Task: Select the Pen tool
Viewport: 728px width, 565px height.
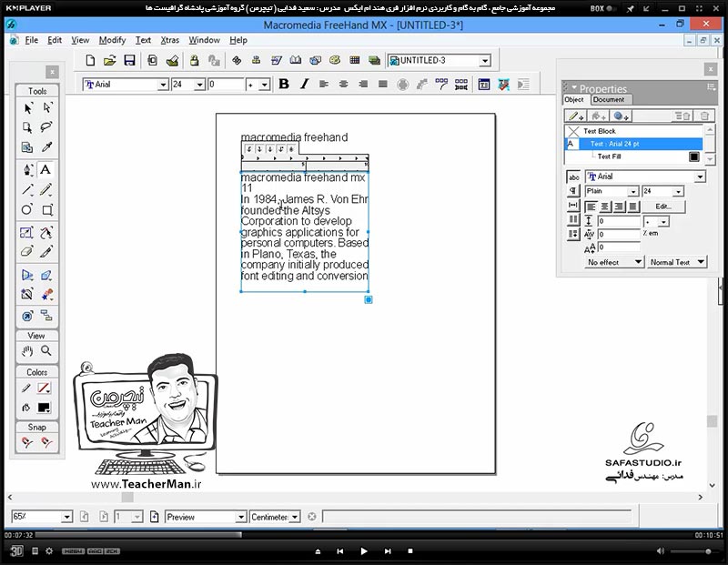Action: click(27, 169)
